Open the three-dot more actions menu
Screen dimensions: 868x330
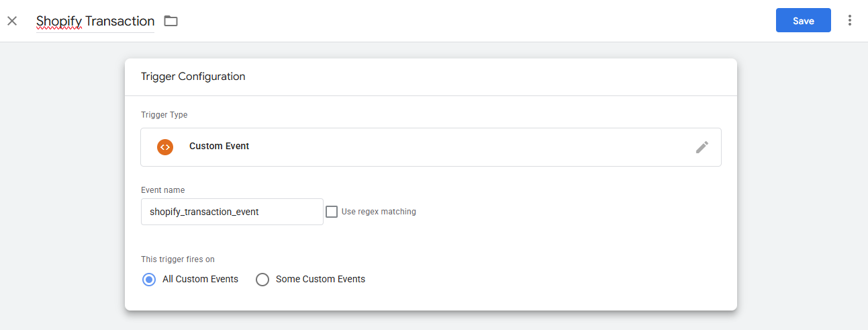coord(850,21)
